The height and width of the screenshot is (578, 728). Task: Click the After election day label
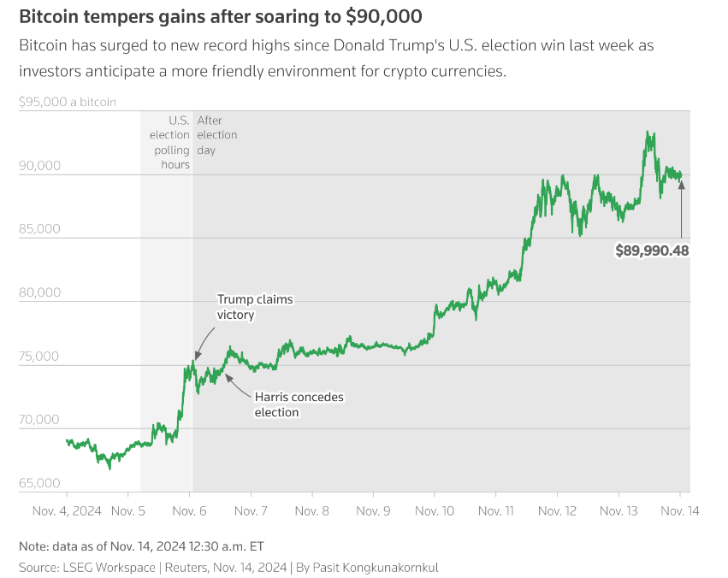216,135
